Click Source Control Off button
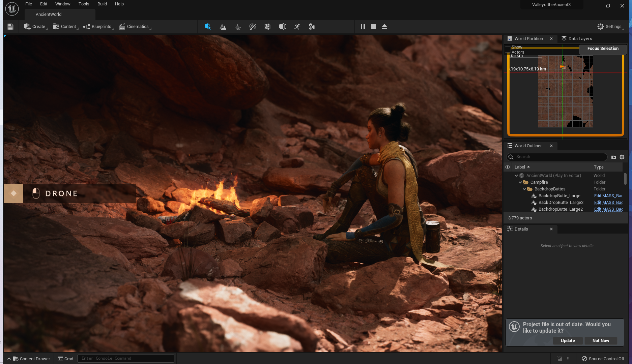 click(x=603, y=359)
